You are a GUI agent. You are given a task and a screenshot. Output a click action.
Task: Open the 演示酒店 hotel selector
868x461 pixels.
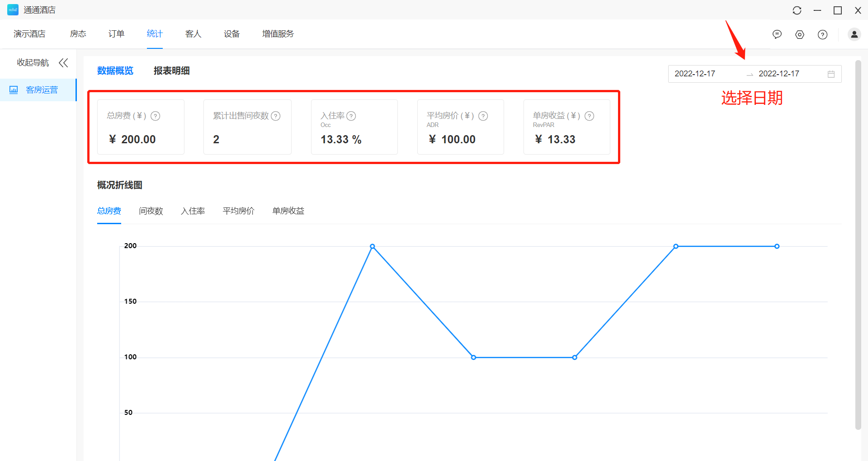pyautogui.click(x=29, y=34)
